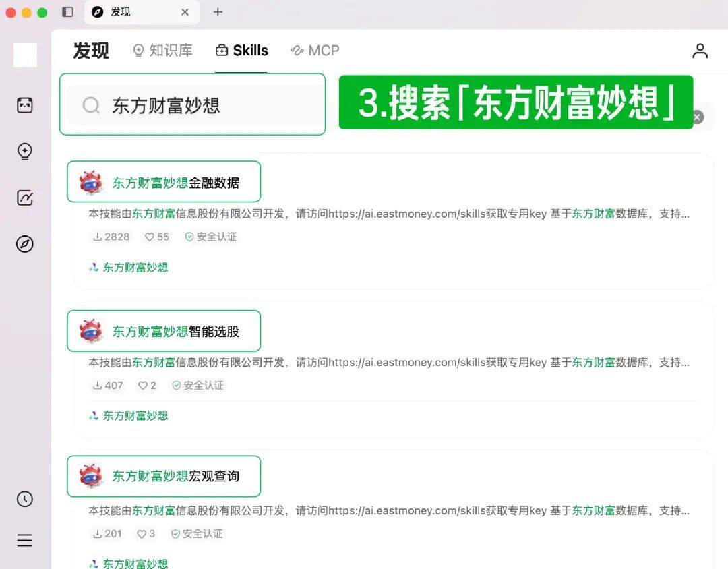The height and width of the screenshot is (569, 728).
Task: Toggle the sidebar panel icon in title bar
Action: coord(68,11)
